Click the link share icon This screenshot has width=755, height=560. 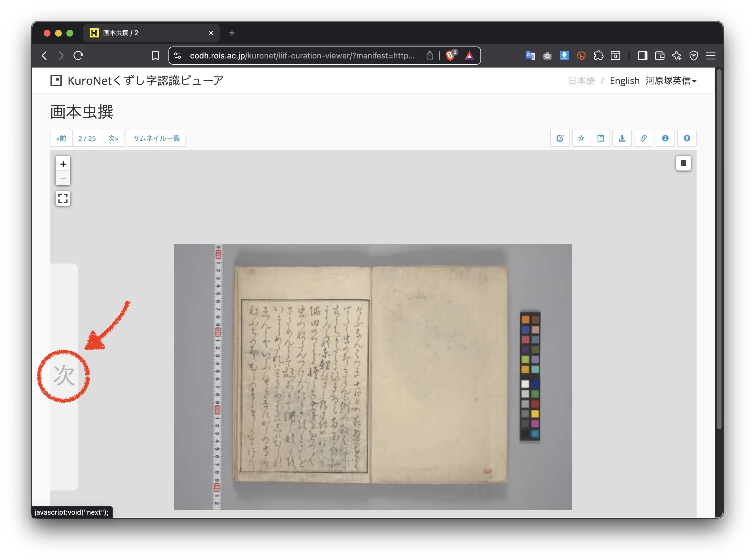pyautogui.click(x=643, y=138)
